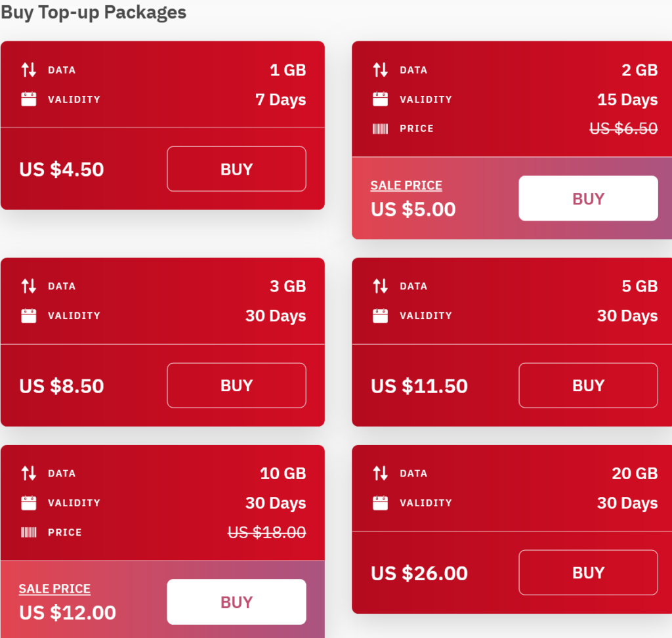Purchase the 5 GB package for $11.50

(588, 385)
